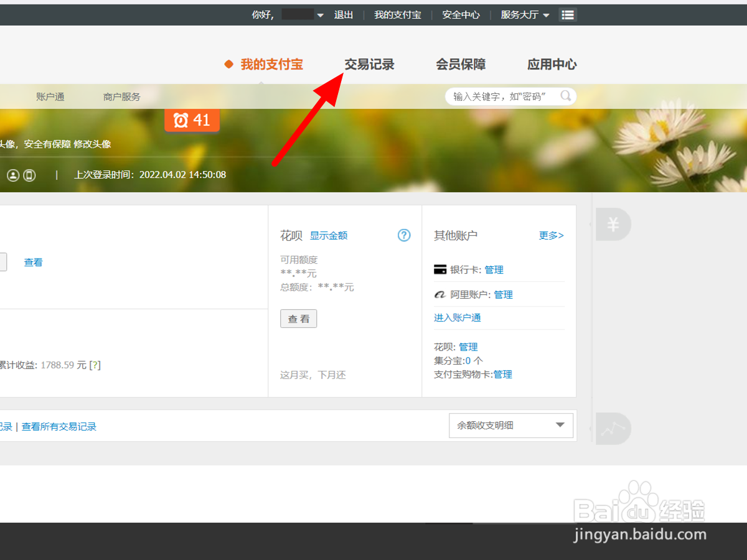Click the chart circle icon on the right edge
747x560 pixels.
tap(613, 428)
